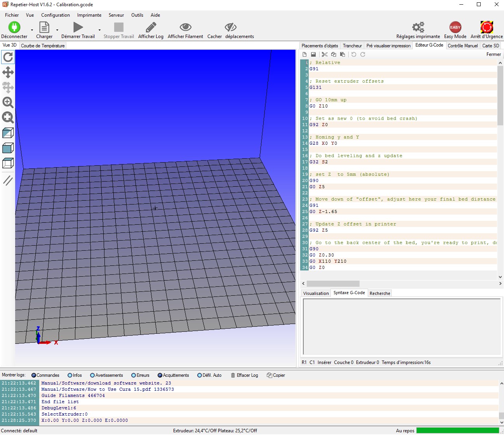Select the Recherche sub-tab

click(380, 293)
